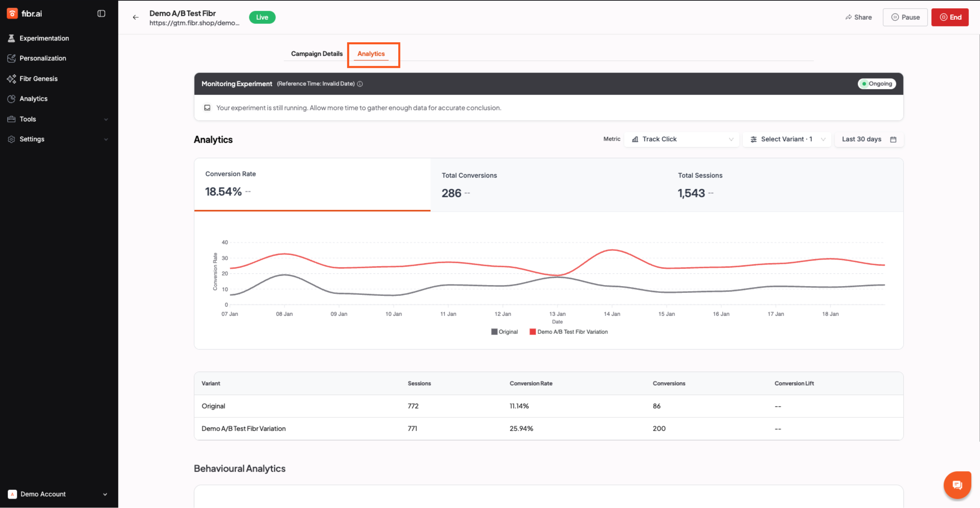The width and height of the screenshot is (980, 508).
Task: Click the fibr.ai logo icon
Action: point(12,13)
